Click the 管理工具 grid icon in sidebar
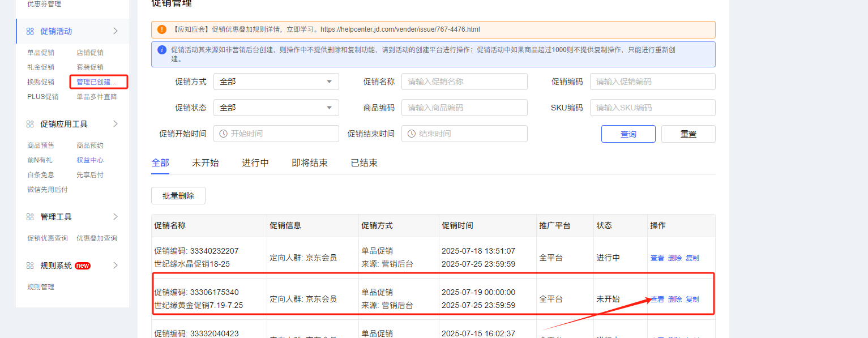 point(30,217)
